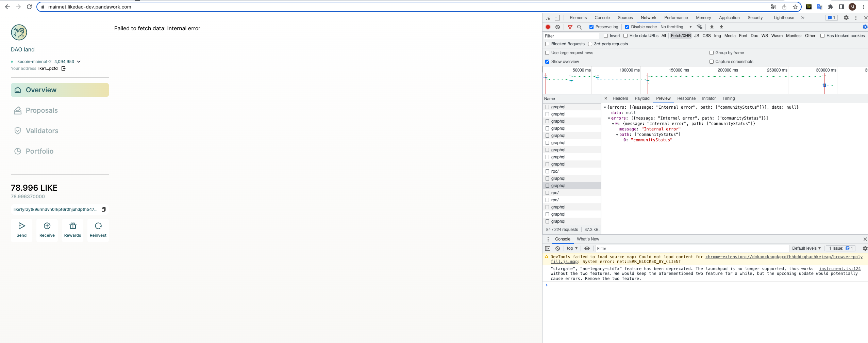Open DevTools settings gear
Image resolution: width=868 pixels, height=343 pixels.
click(x=846, y=18)
